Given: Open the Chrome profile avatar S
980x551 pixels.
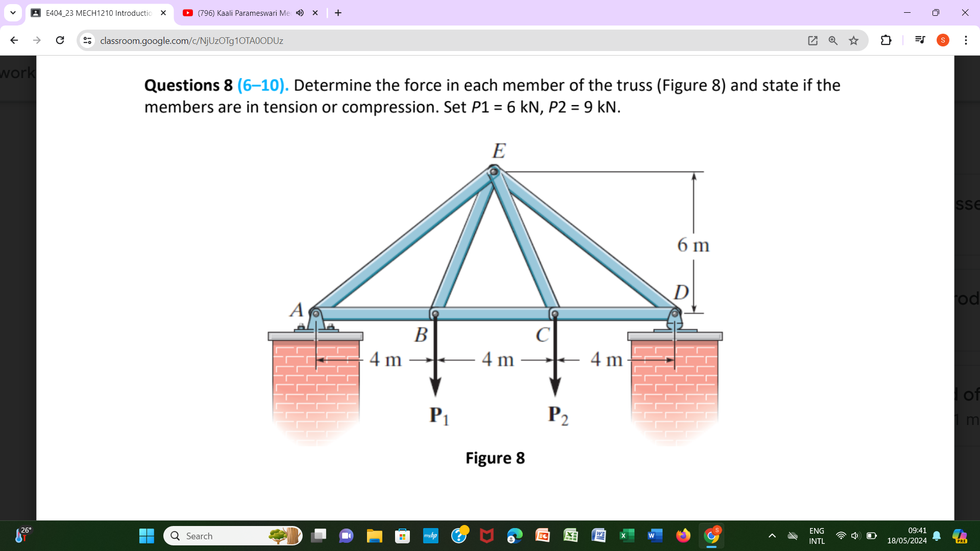Looking at the screenshot, I should click(x=942, y=40).
